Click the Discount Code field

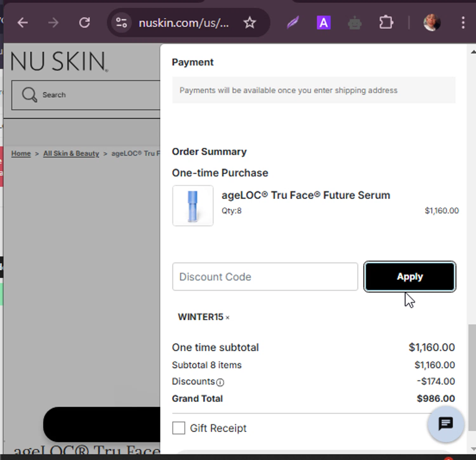click(265, 276)
